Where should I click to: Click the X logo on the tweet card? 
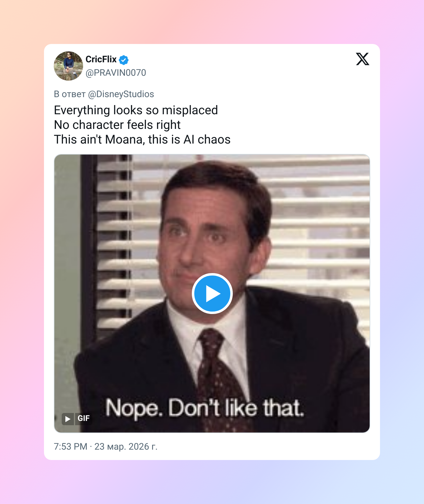point(363,59)
